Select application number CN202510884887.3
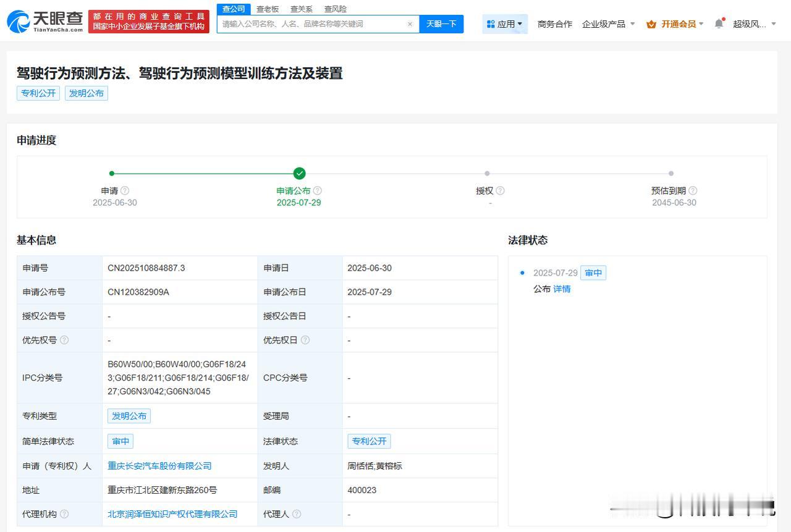791x532 pixels. [146, 268]
